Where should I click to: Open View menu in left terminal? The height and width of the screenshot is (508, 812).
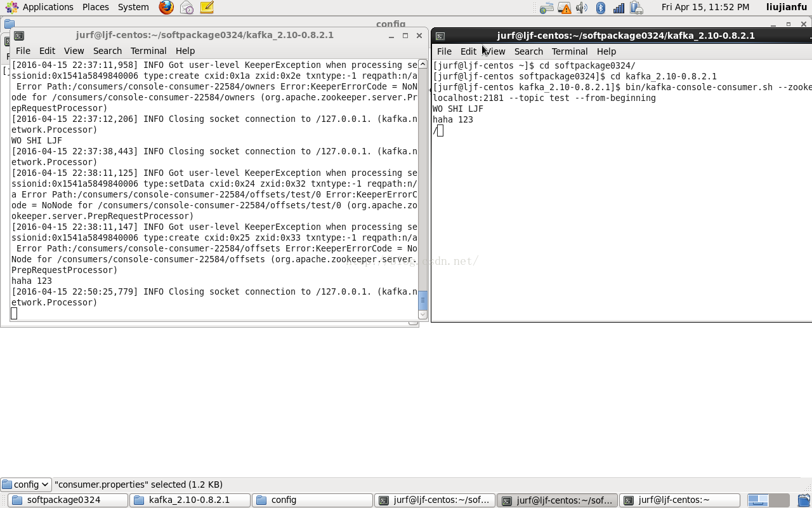tap(74, 51)
